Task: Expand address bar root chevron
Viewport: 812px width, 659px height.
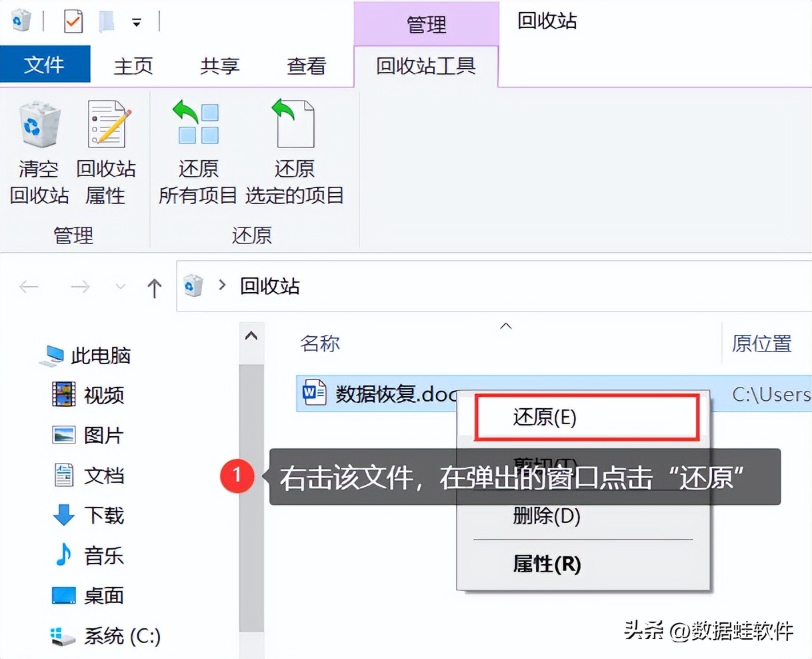Action: [222, 285]
